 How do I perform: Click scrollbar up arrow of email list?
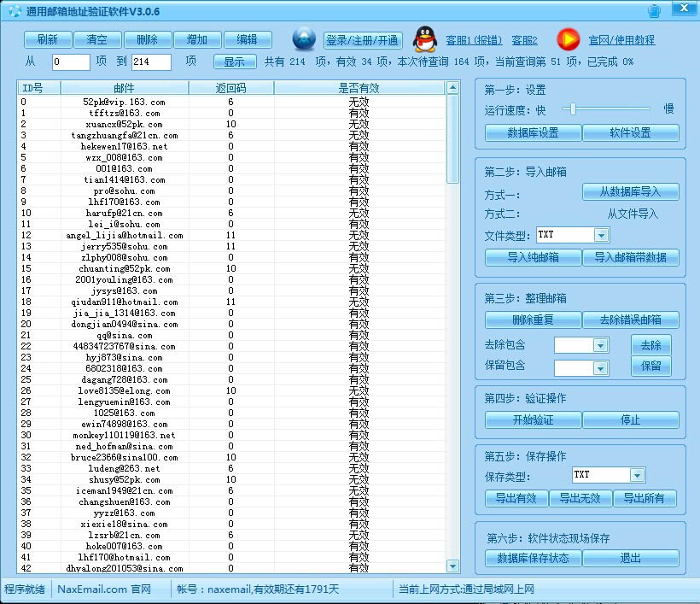click(x=452, y=88)
